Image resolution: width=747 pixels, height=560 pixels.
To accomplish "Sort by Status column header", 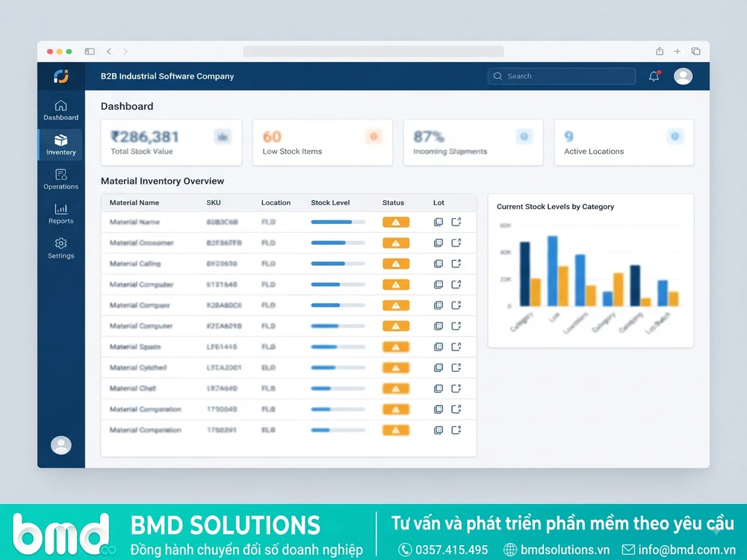I will coord(393,202).
